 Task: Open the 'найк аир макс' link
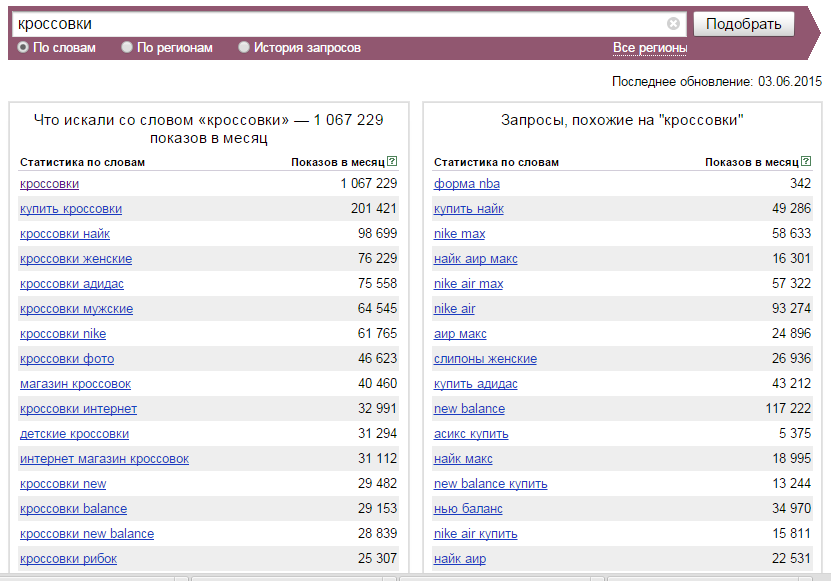475,259
